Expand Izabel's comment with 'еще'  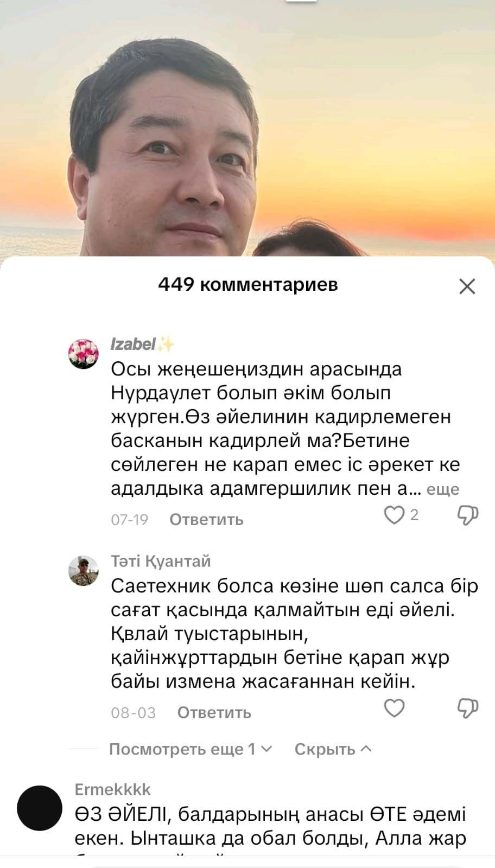pyautogui.click(x=443, y=489)
